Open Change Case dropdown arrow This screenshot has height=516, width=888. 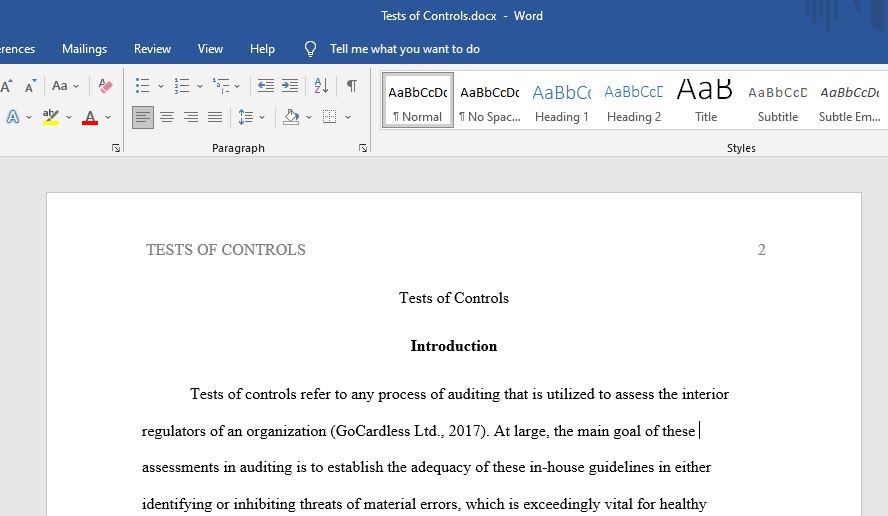[x=76, y=86]
